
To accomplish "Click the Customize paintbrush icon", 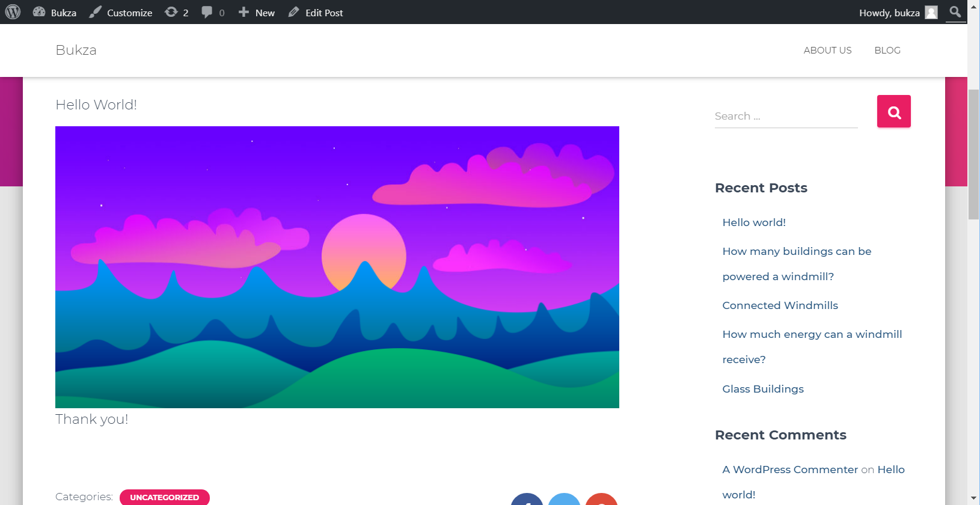I will pos(95,12).
